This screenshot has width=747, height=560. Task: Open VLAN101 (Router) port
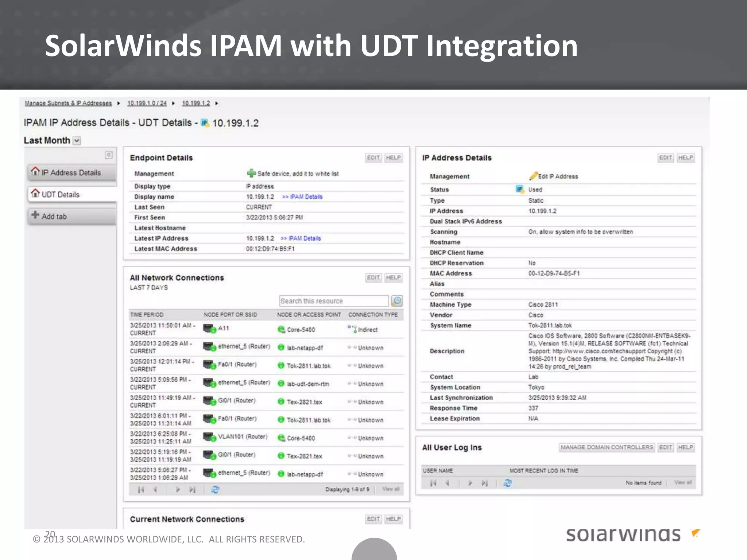243,437
